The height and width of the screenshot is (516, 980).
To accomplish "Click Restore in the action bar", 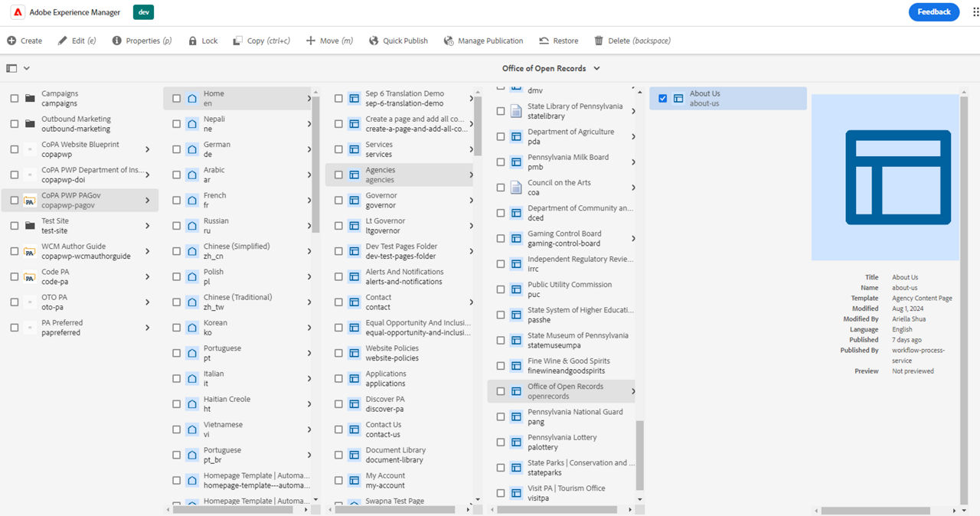I will pos(559,41).
